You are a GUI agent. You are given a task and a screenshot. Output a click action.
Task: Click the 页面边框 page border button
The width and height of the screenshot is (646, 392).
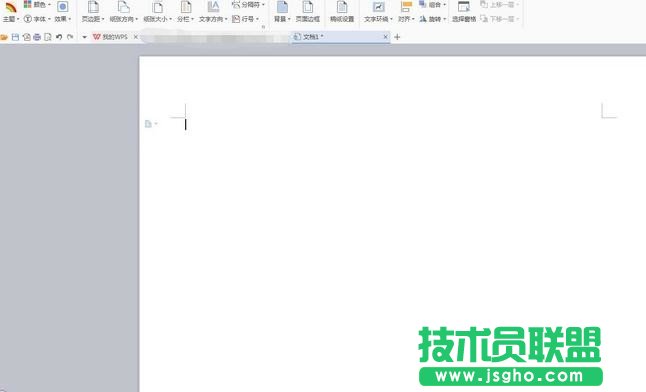click(x=308, y=12)
